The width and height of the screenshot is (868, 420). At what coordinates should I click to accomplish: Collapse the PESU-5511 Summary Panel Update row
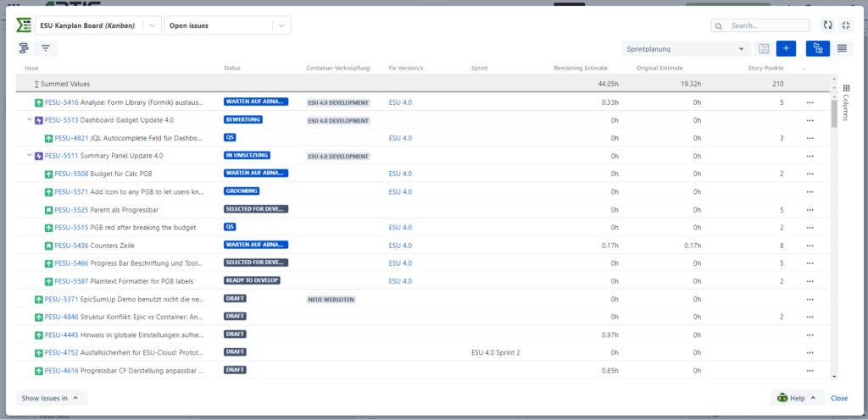(30, 156)
